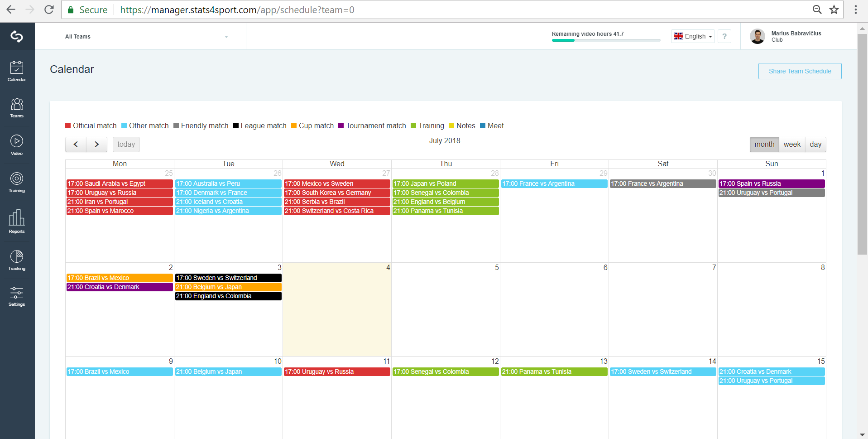Click the green Secure padlock icon
Screen dimensions: 868x439
pyautogui.click(x=71, y=10)
